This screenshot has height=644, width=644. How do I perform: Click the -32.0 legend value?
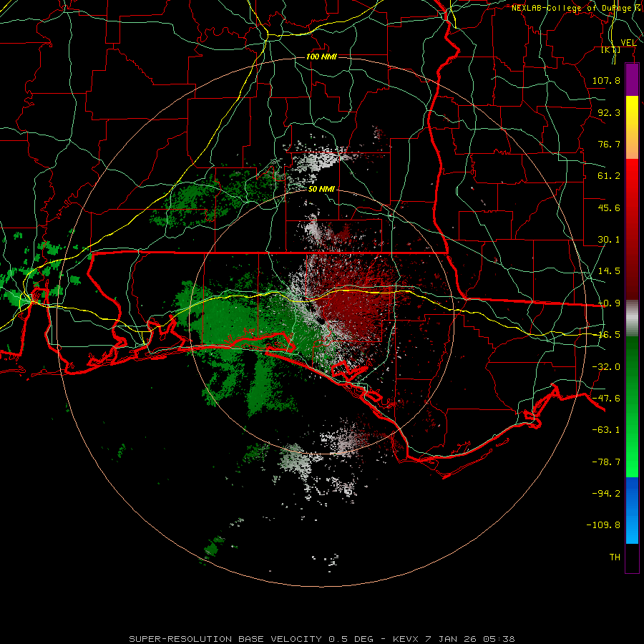(606, 367)
